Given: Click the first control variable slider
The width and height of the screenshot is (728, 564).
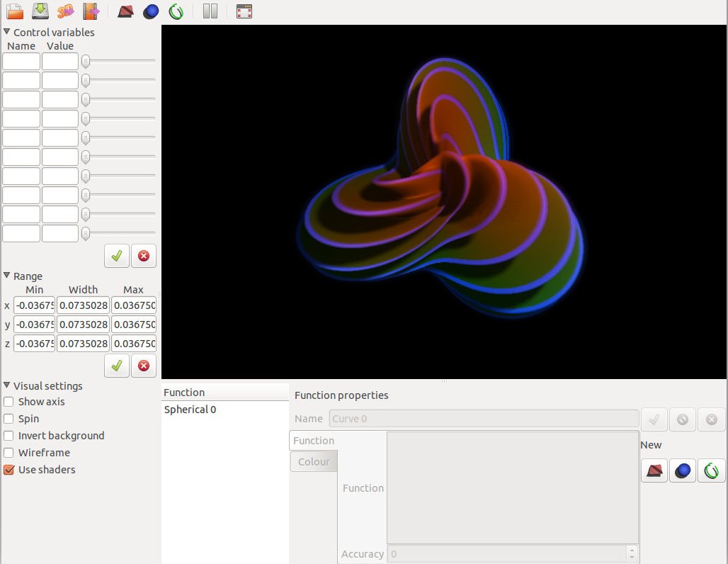Looking at the screenshot, I should (x=86, y=61).
